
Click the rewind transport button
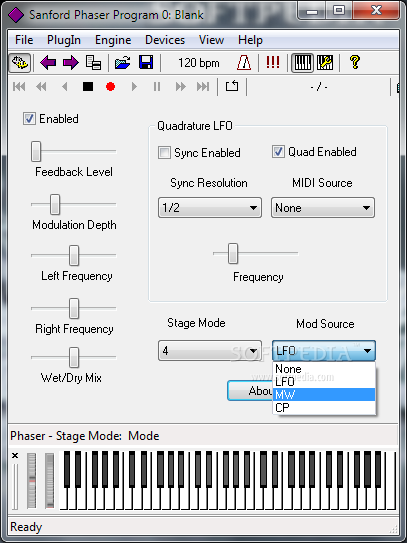click(x=42, y=87)
